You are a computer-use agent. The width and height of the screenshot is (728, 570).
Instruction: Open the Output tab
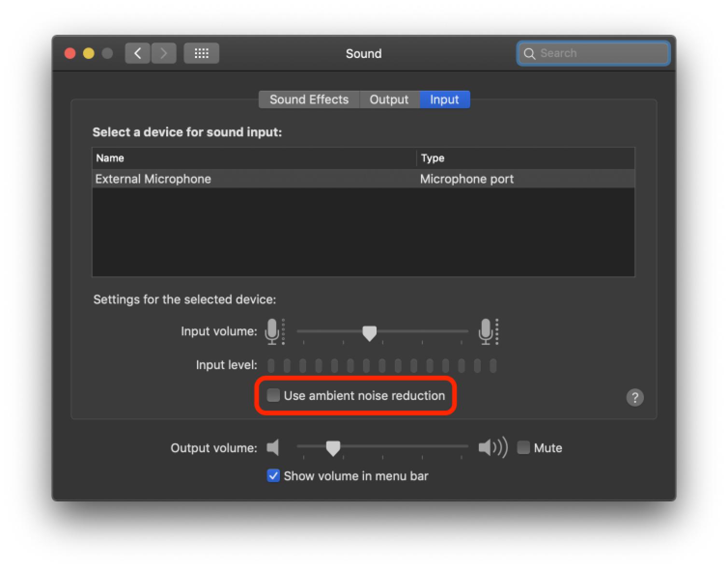(x=389, y=100)
